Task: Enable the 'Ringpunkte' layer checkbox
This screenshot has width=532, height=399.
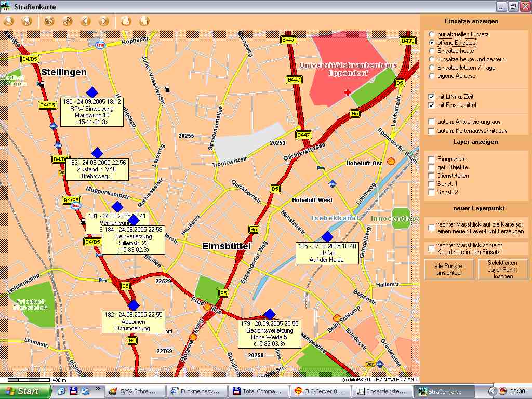Action: click(x=431, y=159)
